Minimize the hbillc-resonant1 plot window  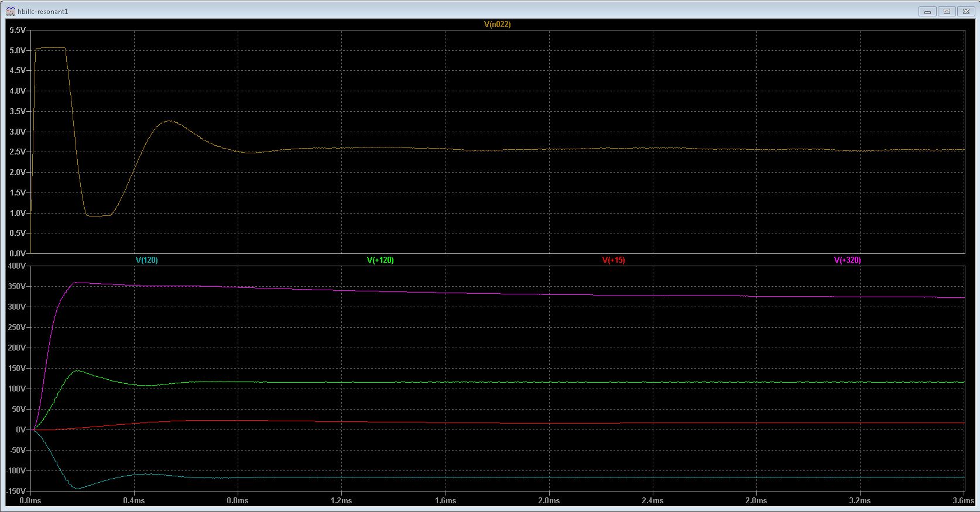(x=927, y=11)
